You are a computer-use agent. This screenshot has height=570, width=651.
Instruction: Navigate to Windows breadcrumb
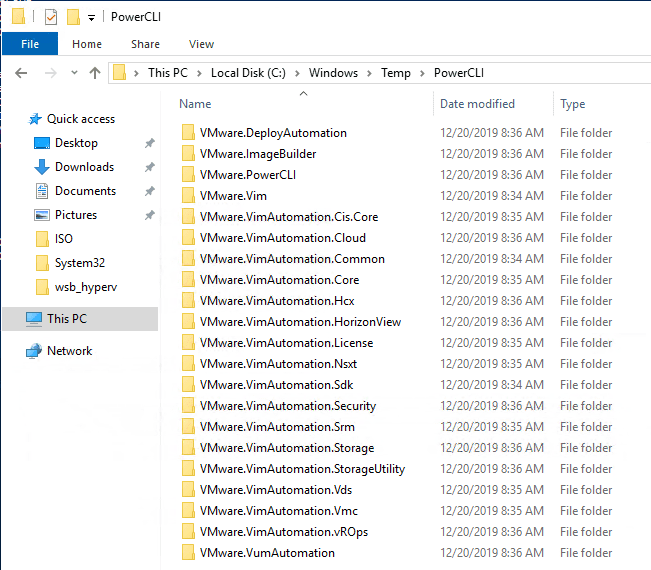pos(333,73)
